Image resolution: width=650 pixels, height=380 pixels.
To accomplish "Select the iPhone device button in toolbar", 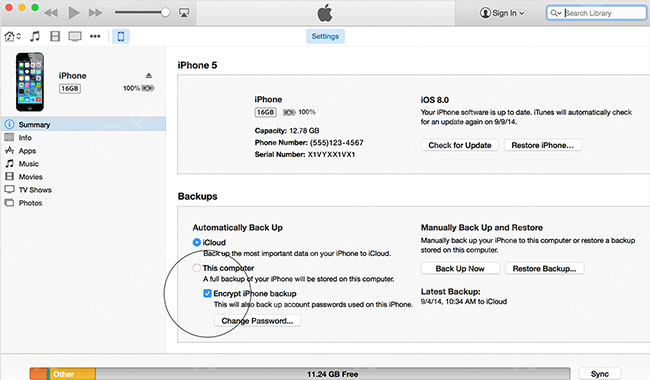I will [121, 36].
